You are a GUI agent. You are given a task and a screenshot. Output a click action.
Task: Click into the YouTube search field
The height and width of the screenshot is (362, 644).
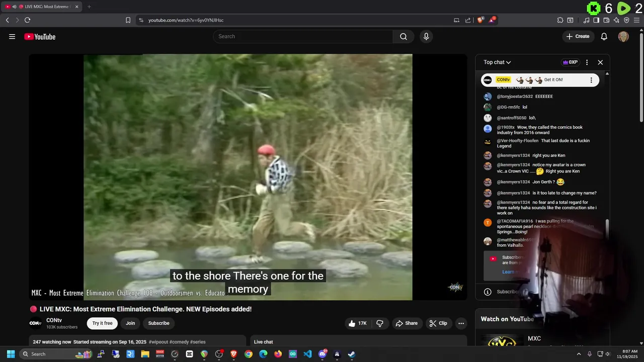pos(303,36)
